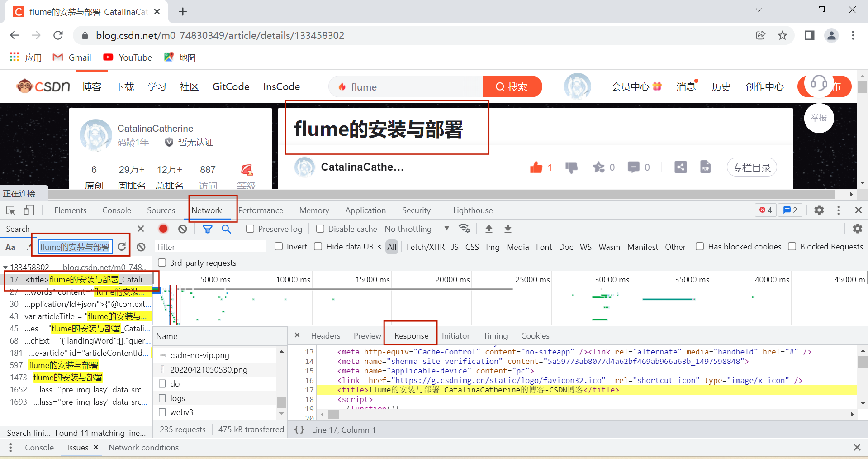
Task: Enable 3rd-party requests filtering
Action: [161, 263]
